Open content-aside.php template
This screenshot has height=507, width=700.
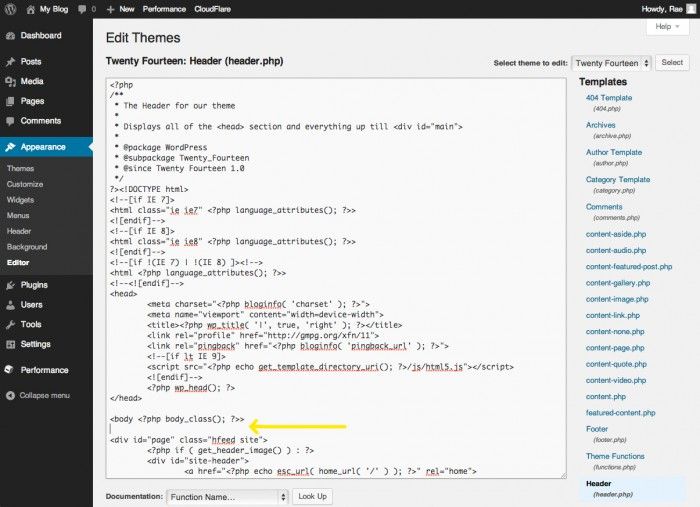click(x=616, y=234)
